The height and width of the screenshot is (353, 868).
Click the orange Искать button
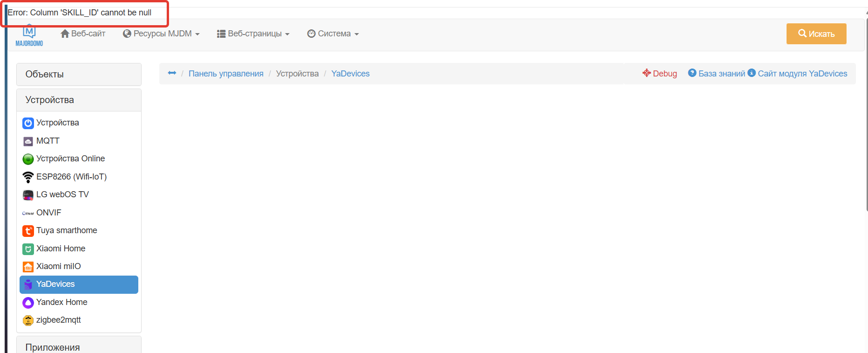(x=816, y=34)
